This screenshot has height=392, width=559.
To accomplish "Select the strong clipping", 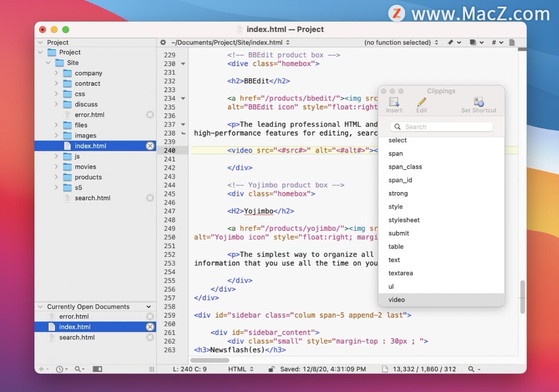I will point(441,194).
